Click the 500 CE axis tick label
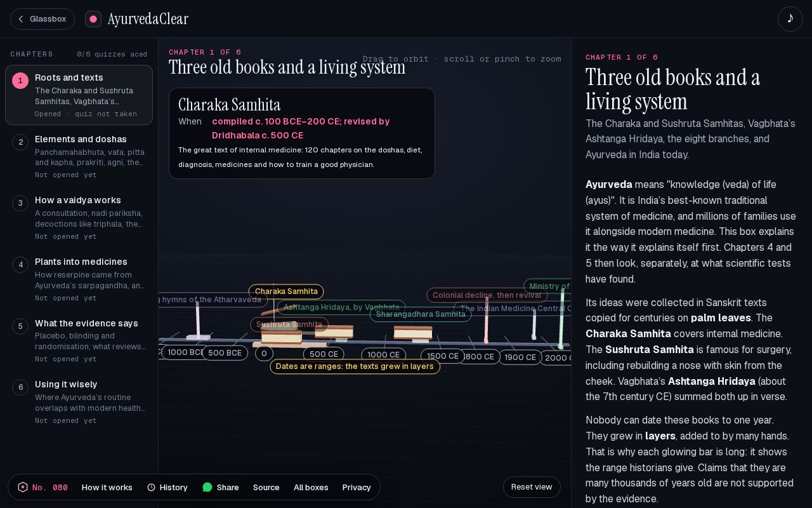This screenshot has width=812, height=508. pos(324,354)
